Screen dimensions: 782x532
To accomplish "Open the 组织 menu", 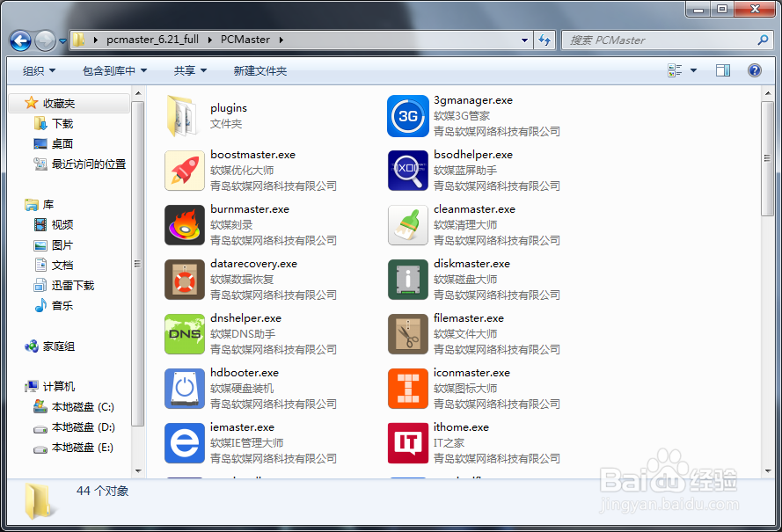I will pos(39,71).
